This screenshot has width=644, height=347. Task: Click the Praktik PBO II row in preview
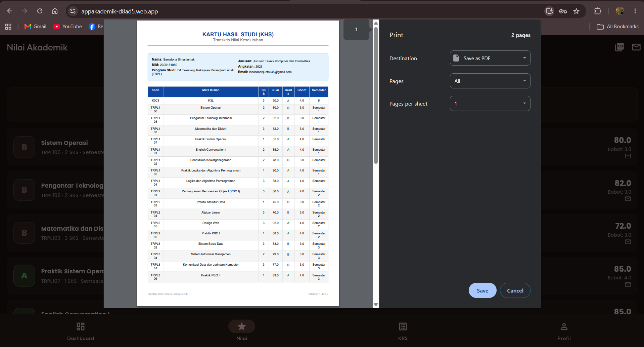(238, 277)
